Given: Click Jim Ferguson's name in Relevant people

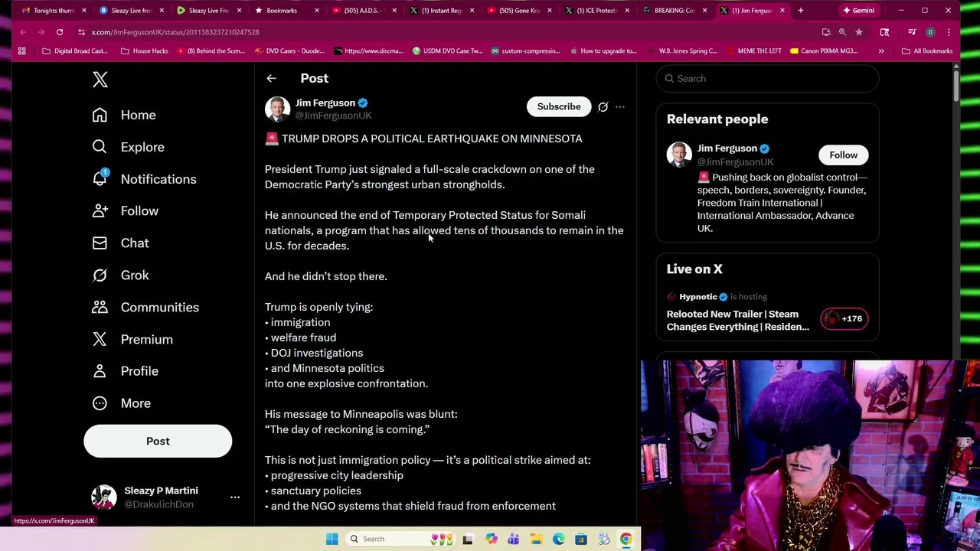Looking at the screenshot, I should pos(727,148).
